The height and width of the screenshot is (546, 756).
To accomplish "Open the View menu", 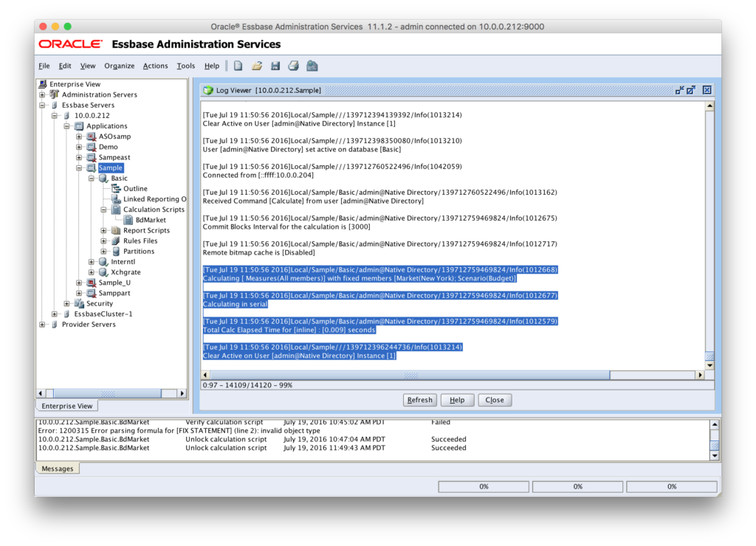I will [88, 66].
